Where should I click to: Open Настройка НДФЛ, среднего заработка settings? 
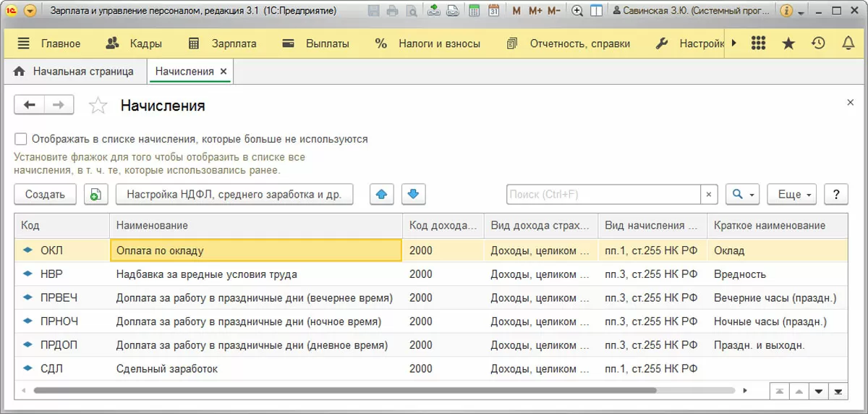pyautogui.click(x=234, y=194)
